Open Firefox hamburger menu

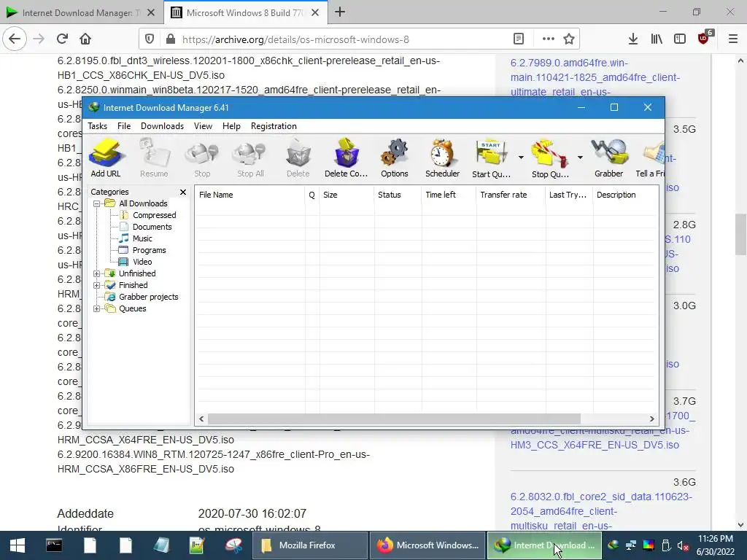coord(733,39)
